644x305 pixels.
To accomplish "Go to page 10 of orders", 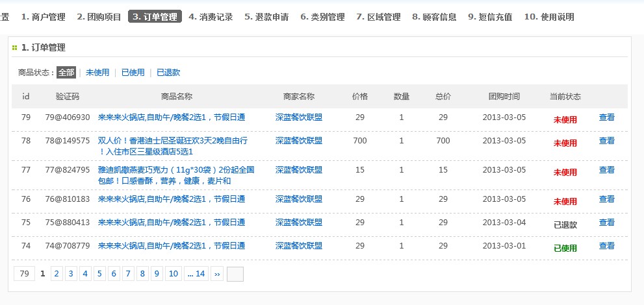I will (x=174, y=273).
